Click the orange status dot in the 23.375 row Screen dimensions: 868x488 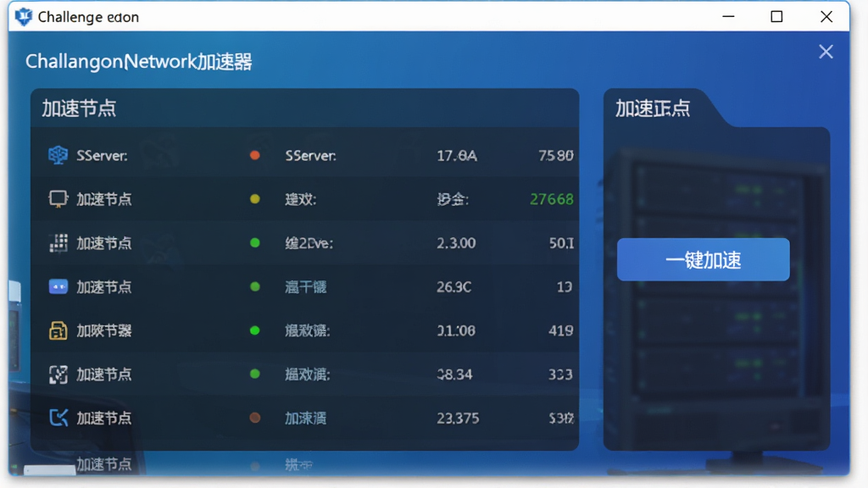click(x=254, y=418)
